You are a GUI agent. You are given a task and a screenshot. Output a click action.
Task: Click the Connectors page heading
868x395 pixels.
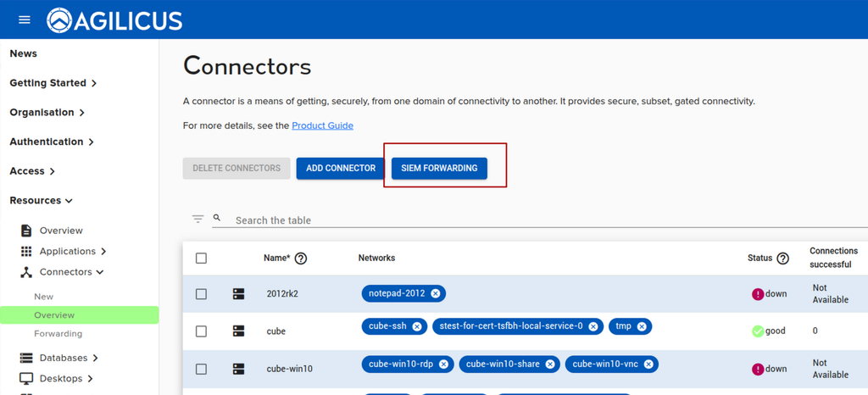247,66
